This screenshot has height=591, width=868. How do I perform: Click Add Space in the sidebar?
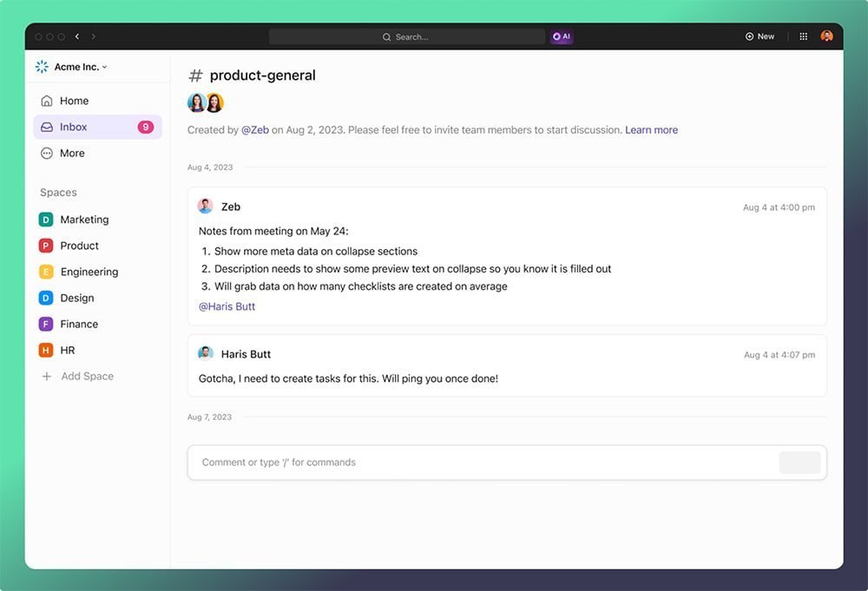point(87,376)
